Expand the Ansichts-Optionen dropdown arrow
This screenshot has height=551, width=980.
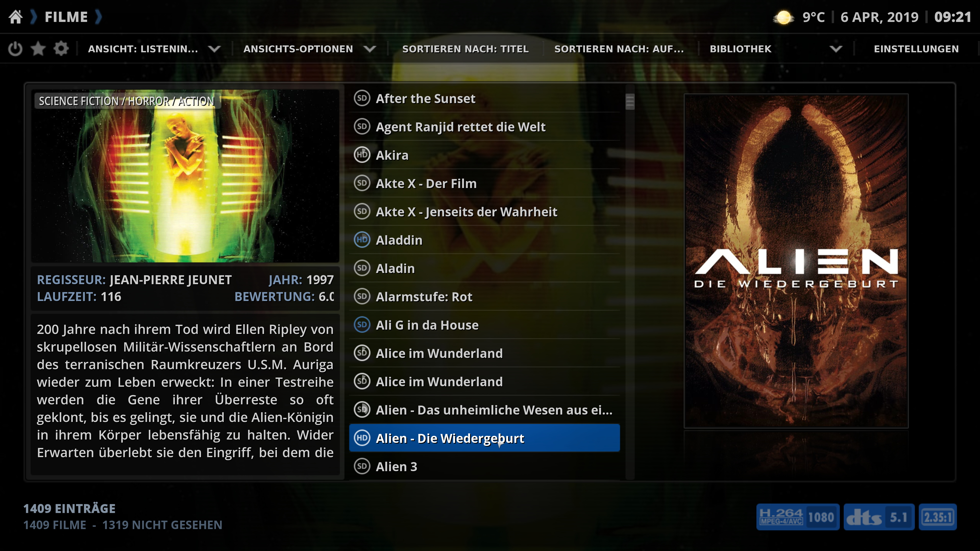[369, 49]
